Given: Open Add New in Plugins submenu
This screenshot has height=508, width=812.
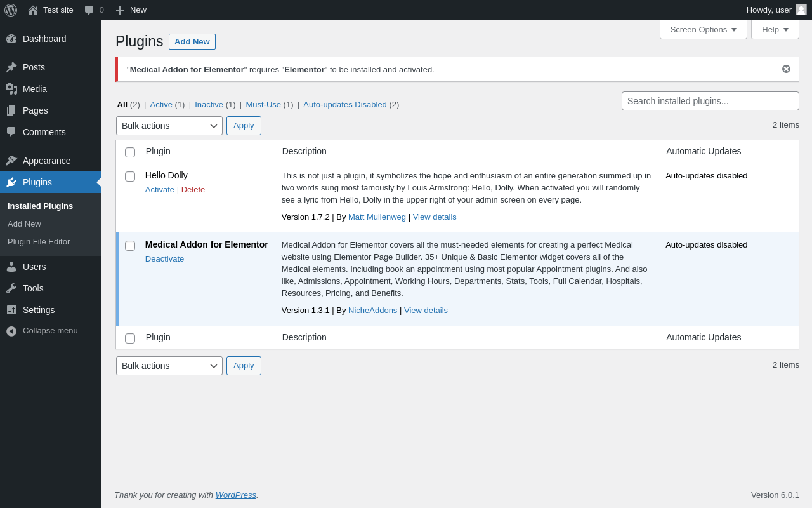Looking at the screenshot, I should [24, 224].
